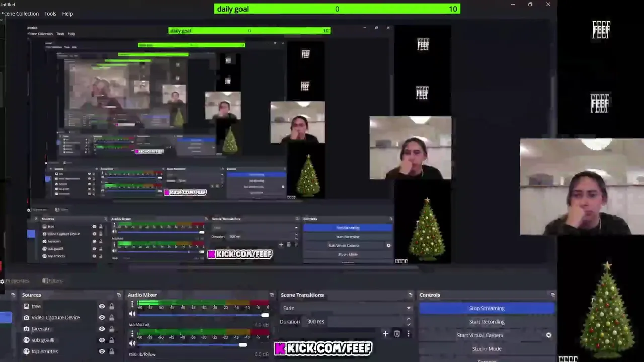Image resolution: width=644 pixels, height=362 pixels.
Task: Toggle visibility of the sub goal source
Action: coord(102,340)
